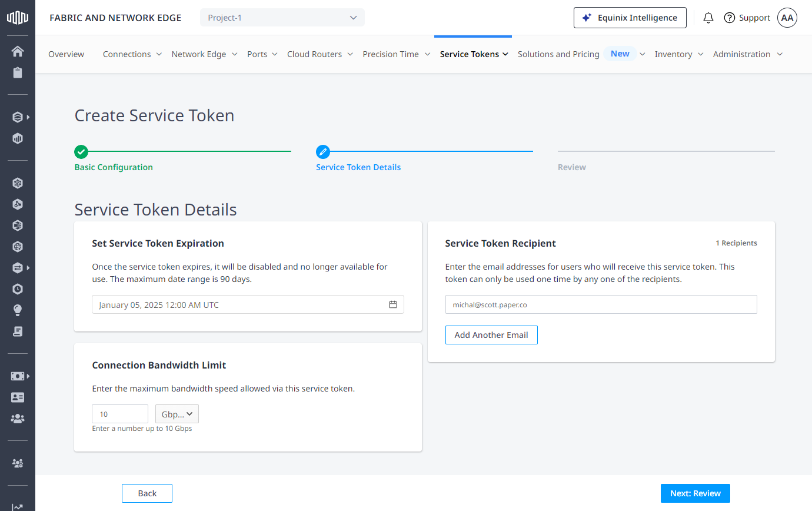This screenshot has width=812, height=511.
Task: Open the money bill sidebar icon
Action: 18,376
